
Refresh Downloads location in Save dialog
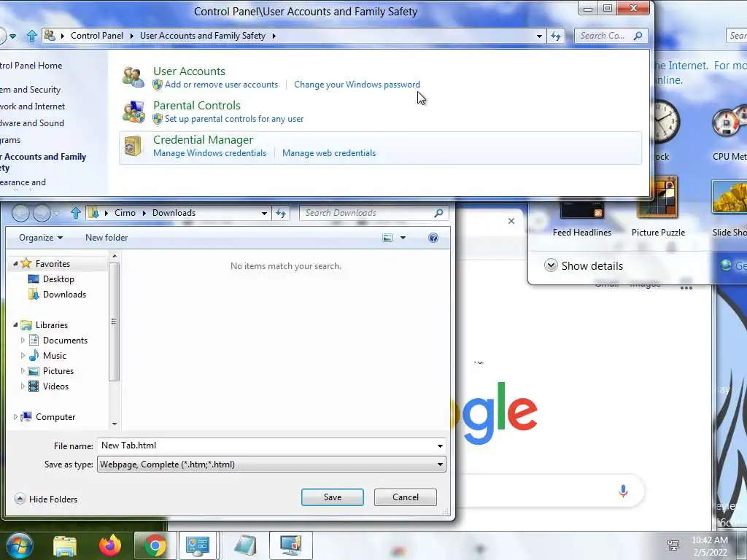tap(281, 213)
